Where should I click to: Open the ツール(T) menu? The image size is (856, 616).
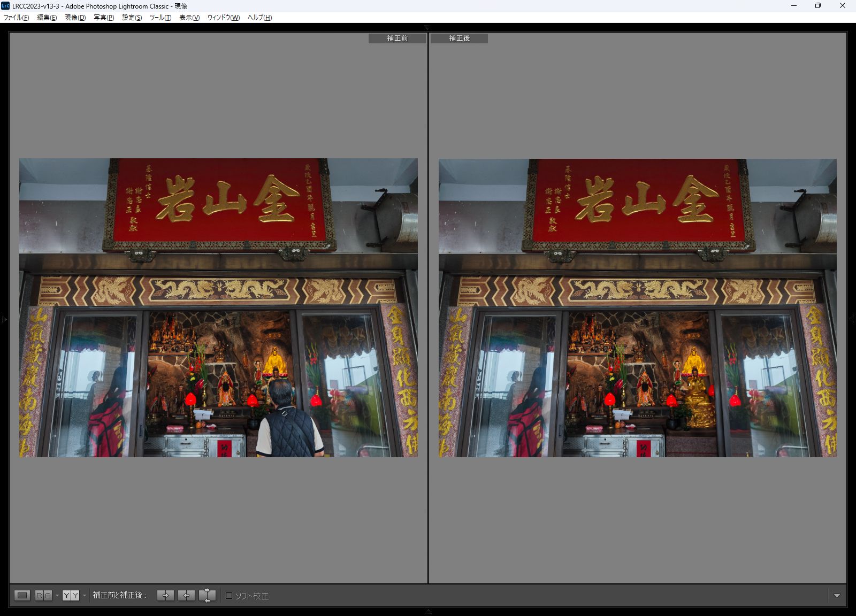[x=160, y=18]
